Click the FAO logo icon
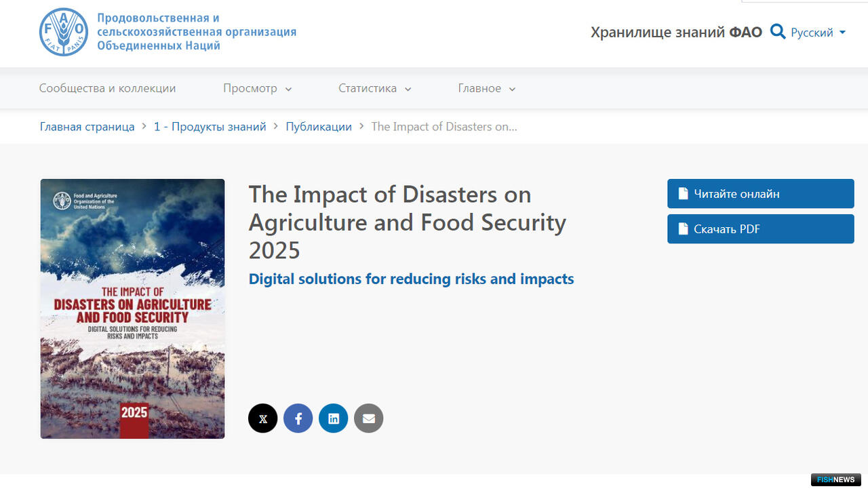The width and height of the screenshot is (868, 493). [x=64, y=32]
